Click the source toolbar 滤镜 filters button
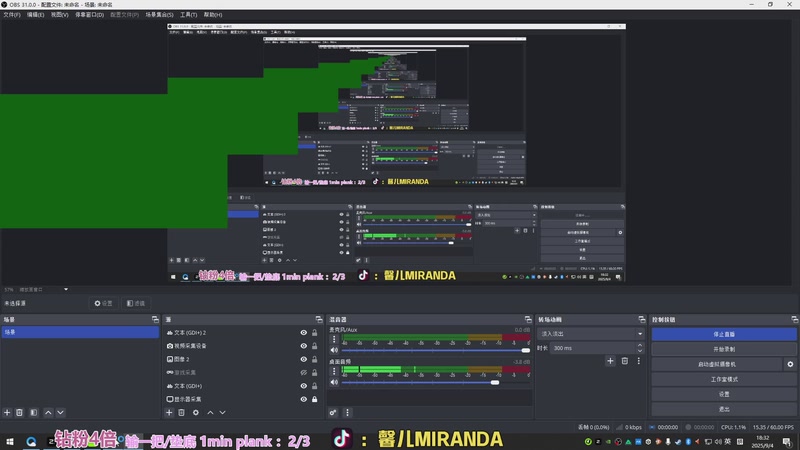 tap(136, 303)
